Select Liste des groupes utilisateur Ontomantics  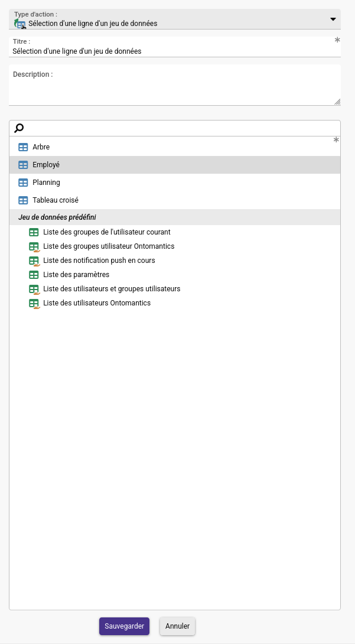109,246
